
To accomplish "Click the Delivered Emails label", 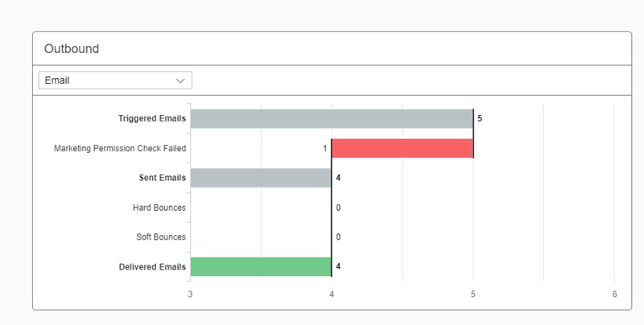I will 153,266.
